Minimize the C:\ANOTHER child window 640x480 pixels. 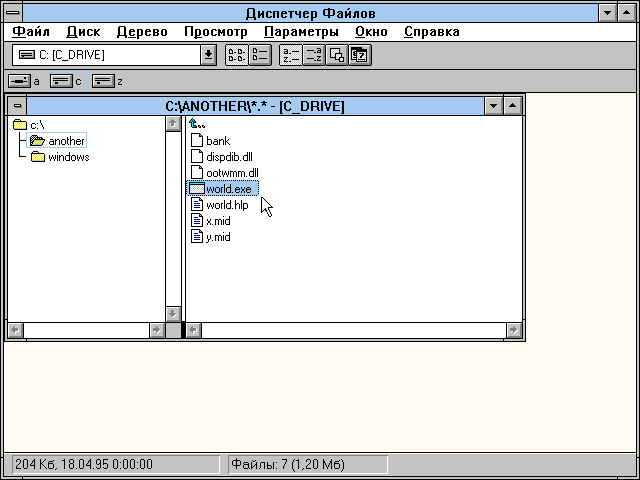point(493,106)
